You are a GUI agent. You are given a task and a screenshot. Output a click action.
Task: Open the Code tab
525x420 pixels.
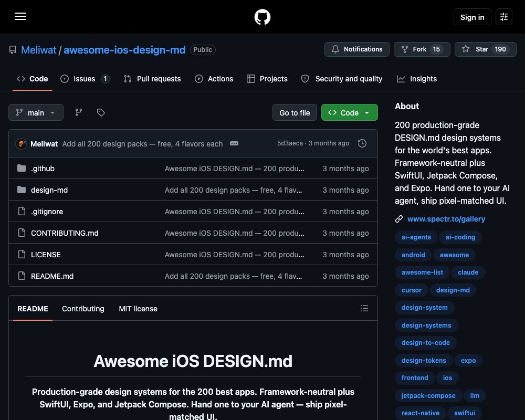click(x=33, y=79)
